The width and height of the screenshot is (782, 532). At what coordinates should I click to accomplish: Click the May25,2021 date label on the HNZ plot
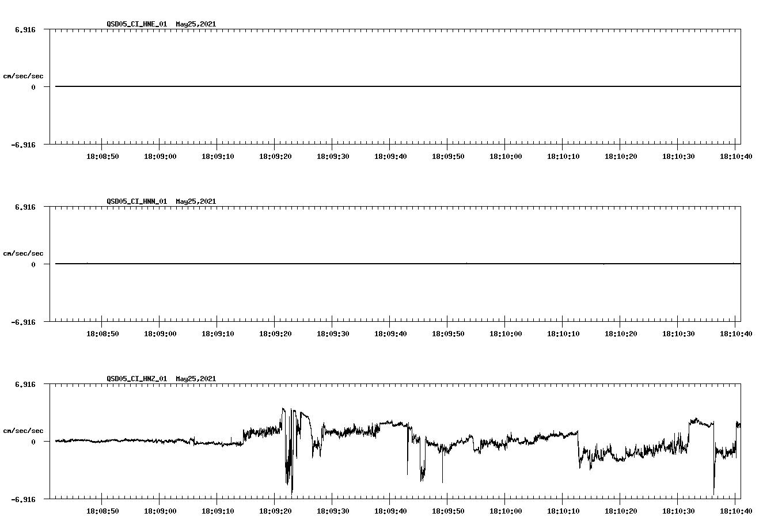click(195, 378)
